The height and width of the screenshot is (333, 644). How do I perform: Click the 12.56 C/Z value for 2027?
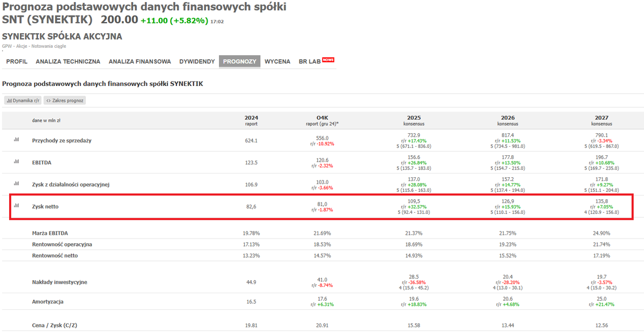pos(601,325)
